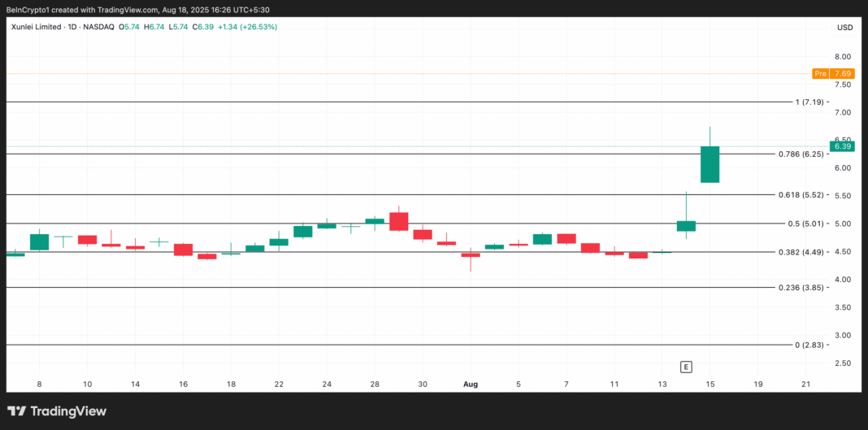The height and width of the screenshot is (430, 868).
Task: Select the 1 (7.19) Fibonacci level label
Action: (809, 102)
